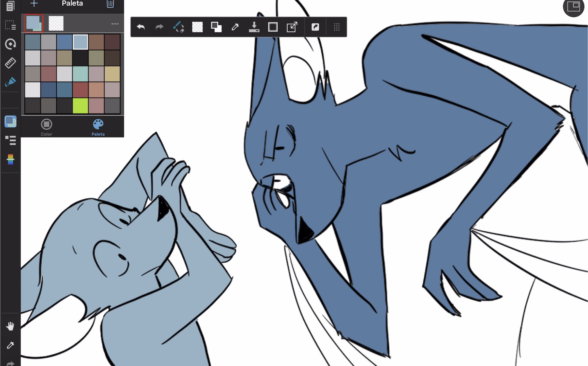Viewport: 588px width, 366px height.
Task: Select the current color swatch outlined in red
Action: coord(34,23)
